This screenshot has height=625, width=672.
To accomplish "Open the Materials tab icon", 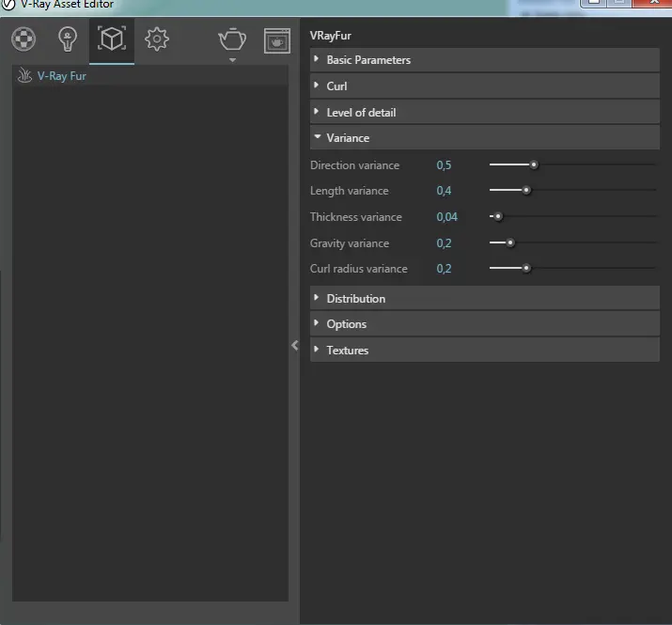I will coord(23,39).
